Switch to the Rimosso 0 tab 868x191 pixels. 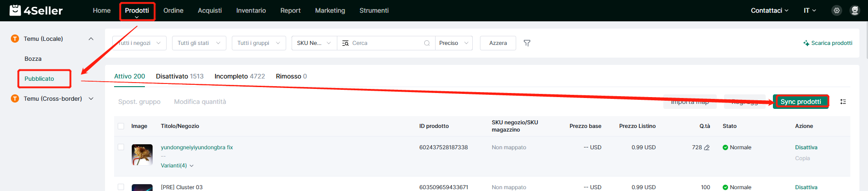pos(291,76)
